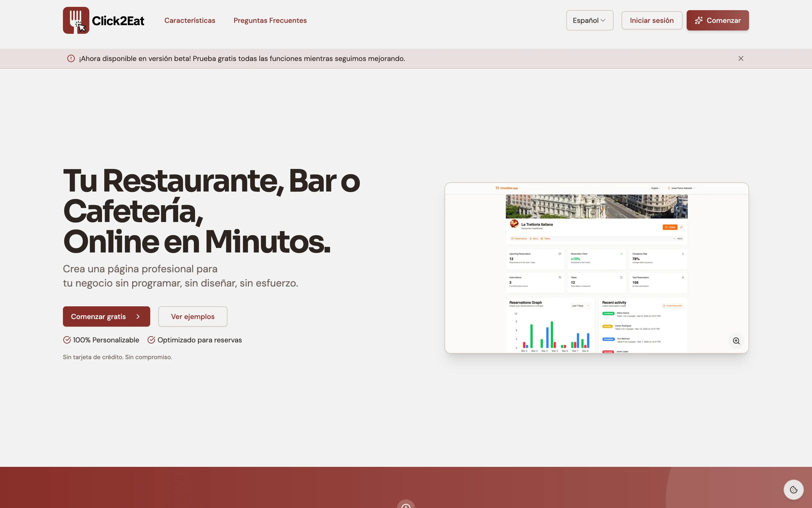The width and height of the screenshot is (812, 508).
Task: Click the Comenzar button with sparkle icon
Action: pos(717,21)
